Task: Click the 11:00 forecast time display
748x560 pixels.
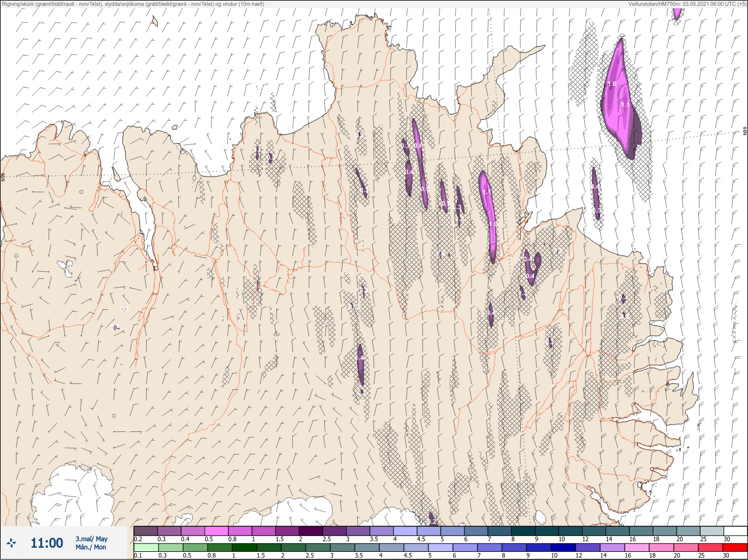Action: click(47, 543)
